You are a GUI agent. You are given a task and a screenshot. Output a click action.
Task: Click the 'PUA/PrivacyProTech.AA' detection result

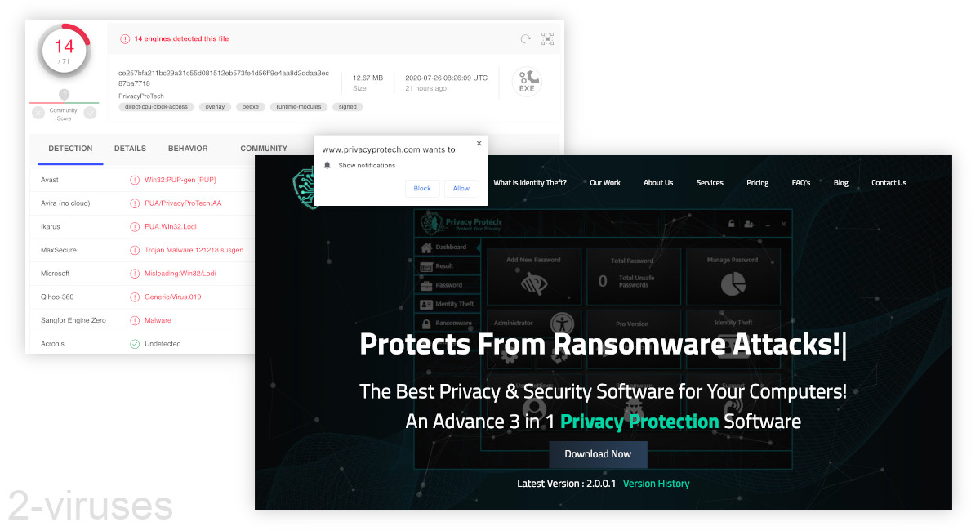click(183, 203)
